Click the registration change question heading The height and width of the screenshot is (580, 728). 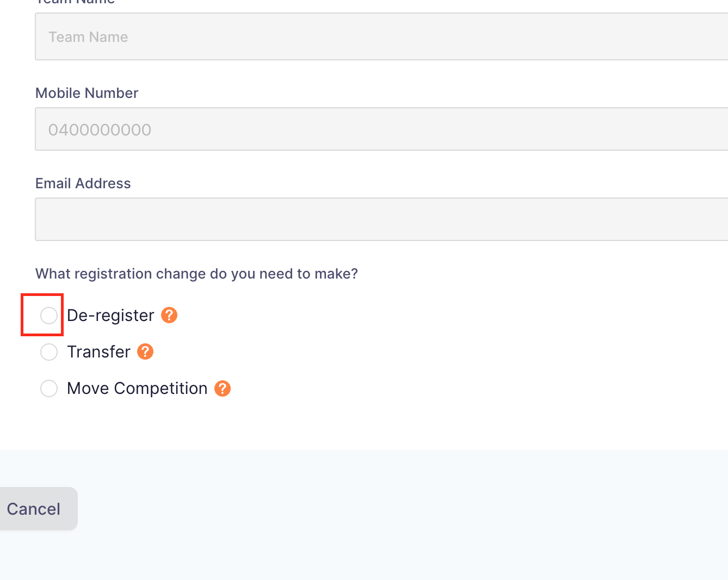[x=197, y=274]
